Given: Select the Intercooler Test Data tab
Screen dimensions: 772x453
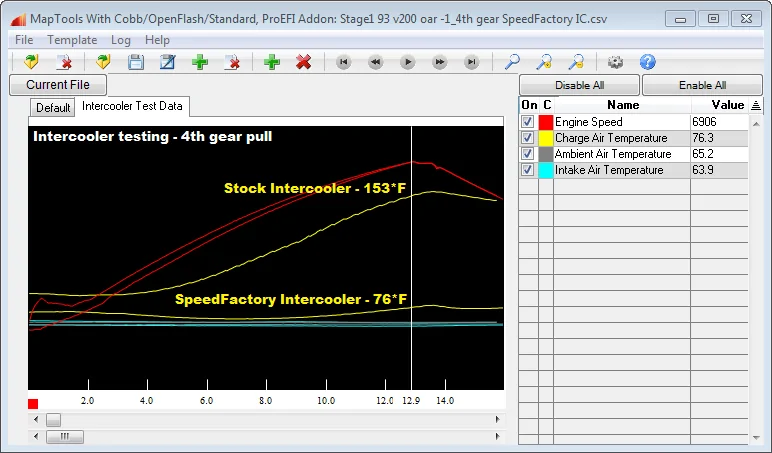Looking at the screenshot, I should tap(132, 106).
